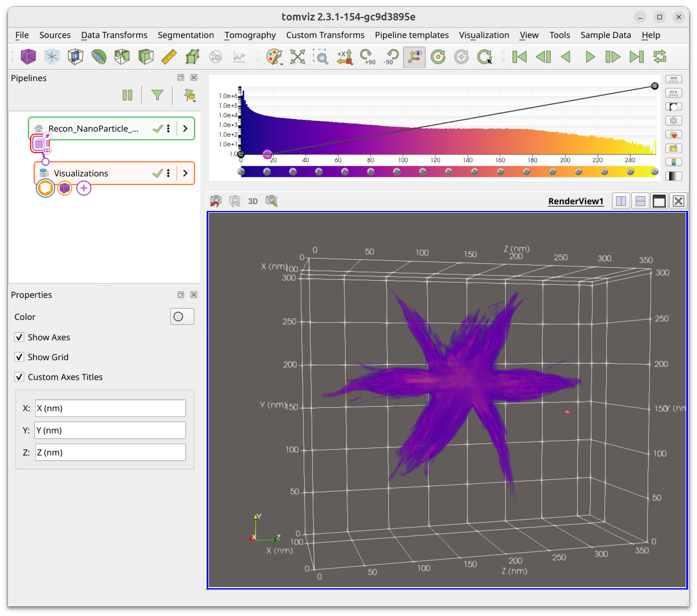Rotate view -90 degrees

(391, 56)
